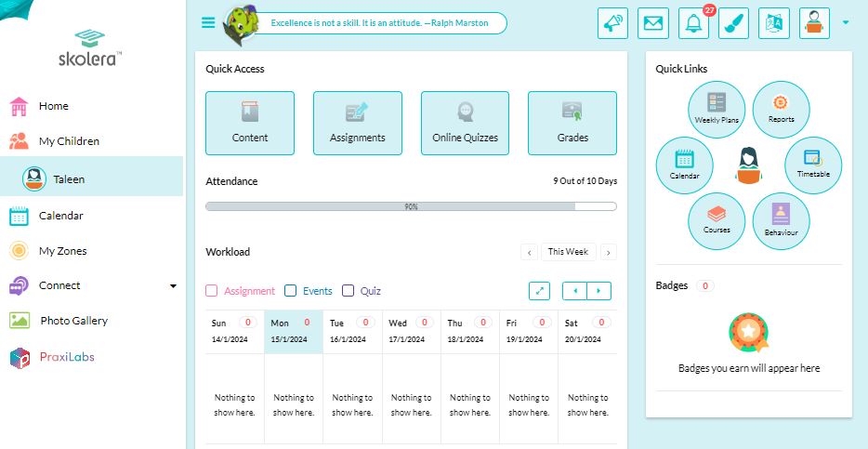This screenshot has width=868, height=449.
Task: Select Wed 17/1/2024 column header
Action: 412,331
